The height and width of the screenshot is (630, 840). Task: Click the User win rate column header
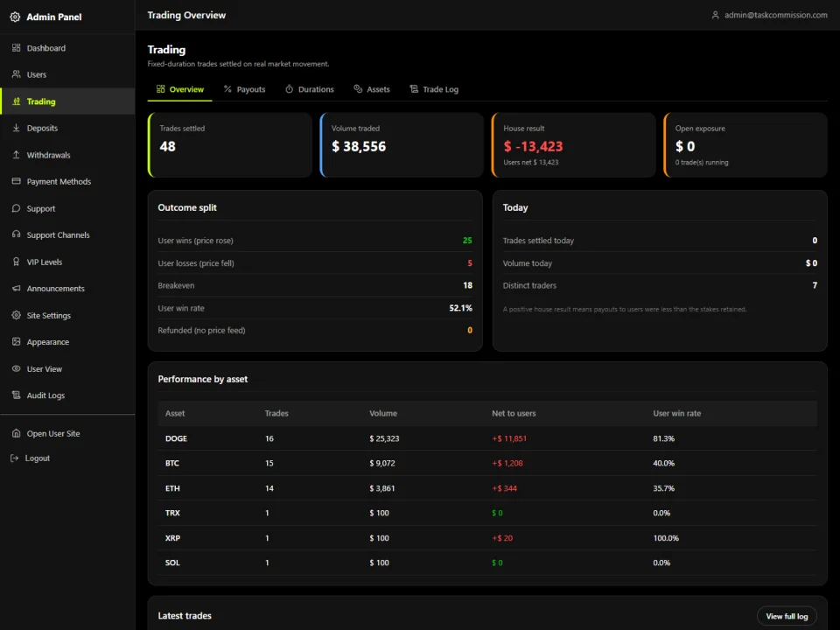point(676,413)
